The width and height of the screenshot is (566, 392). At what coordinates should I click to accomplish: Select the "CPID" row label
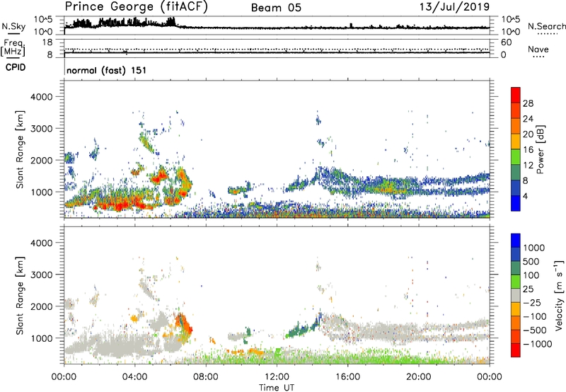16,67
